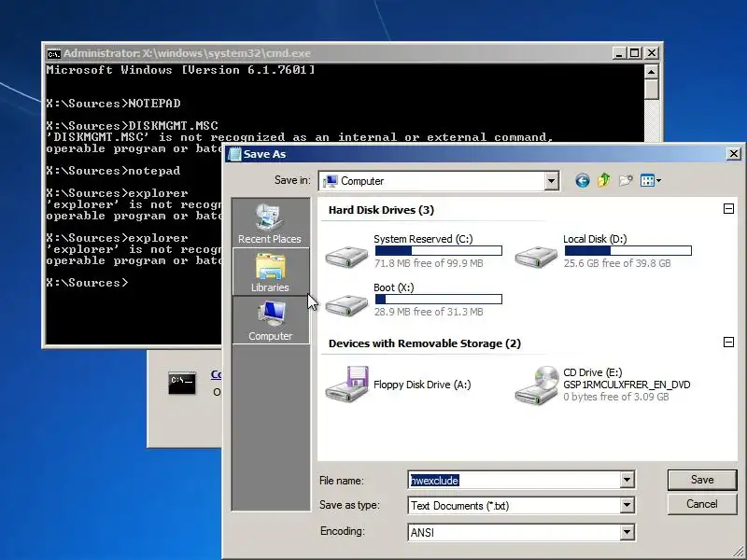Click the Hard Disk Drives (3) heading
Image resolution: width=747 pixels, height=560 pixels.
381,210
